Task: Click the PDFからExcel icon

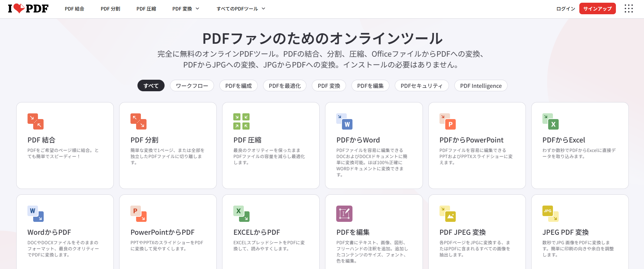Action: click(551, 121)
